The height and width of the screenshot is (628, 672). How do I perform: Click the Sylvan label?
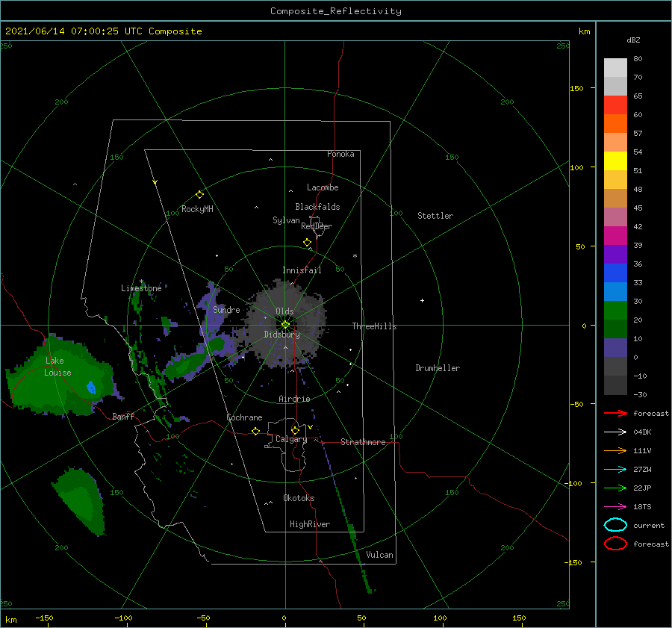[x=286, y=220]
